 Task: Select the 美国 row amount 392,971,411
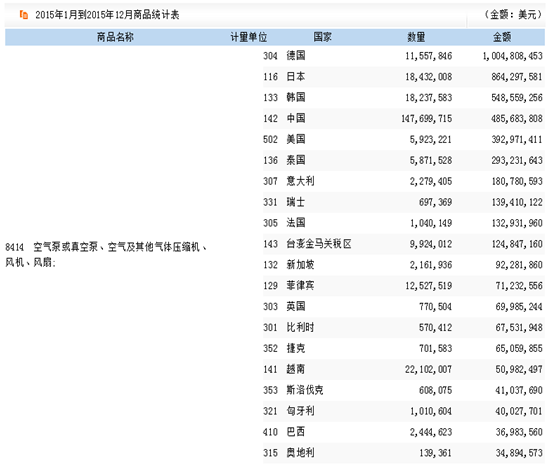517,140
